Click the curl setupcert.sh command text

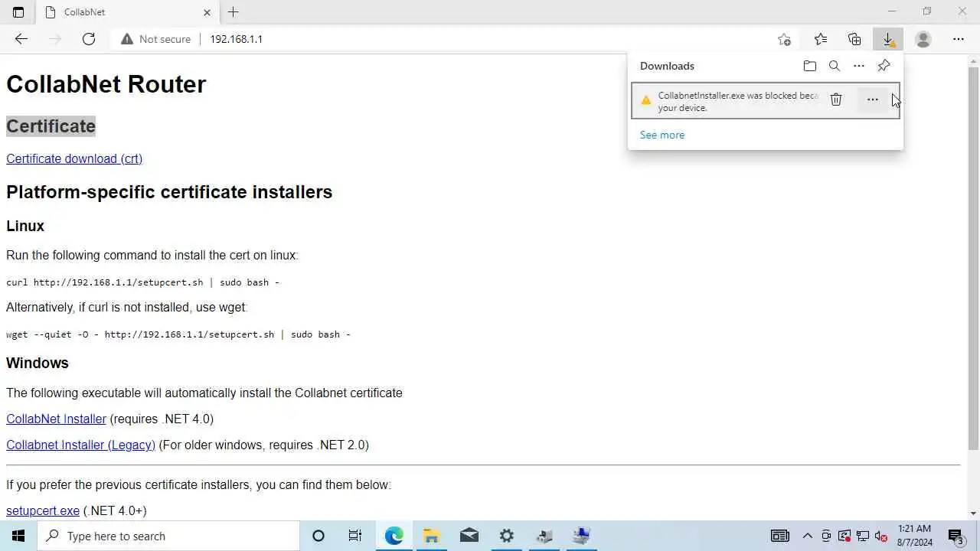[x=142, y=282]
